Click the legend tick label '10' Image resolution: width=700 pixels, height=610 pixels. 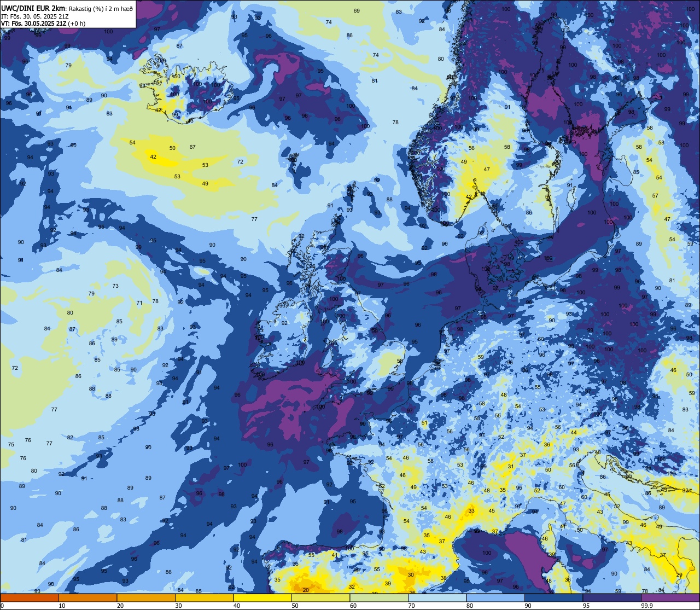click(x=62, y=606)
